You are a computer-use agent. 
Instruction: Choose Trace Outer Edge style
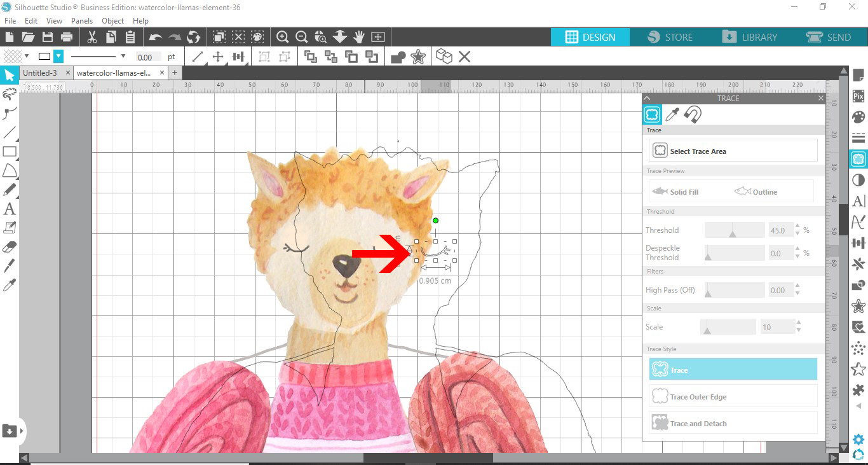click(x=733, y=396)
